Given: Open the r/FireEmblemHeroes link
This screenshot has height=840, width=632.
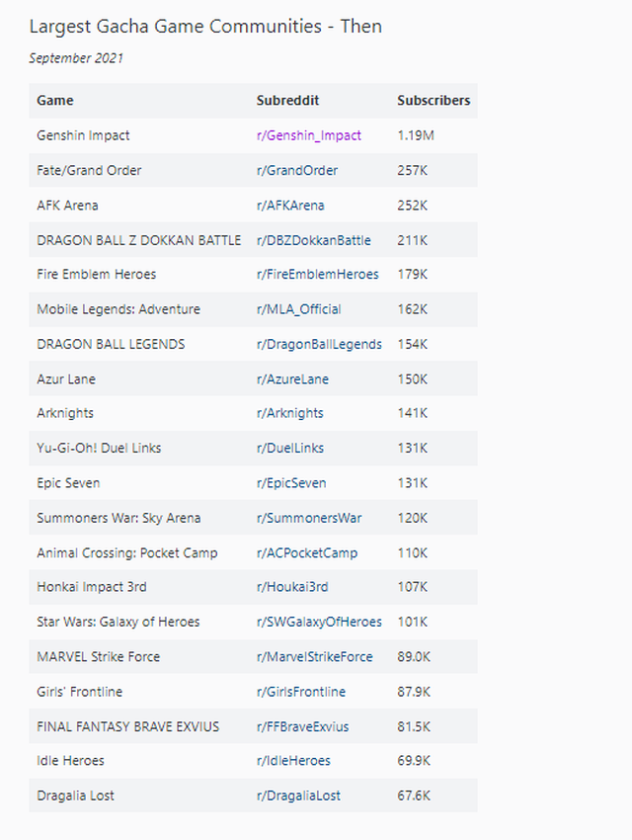Looking at the screenshot, I should pyautogui.click(x=317, y=275).
